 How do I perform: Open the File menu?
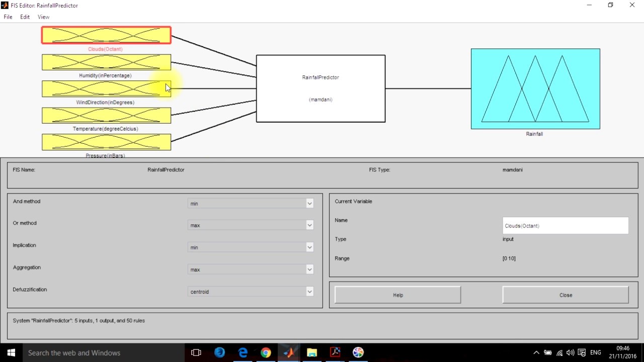(x=8, y=17)
